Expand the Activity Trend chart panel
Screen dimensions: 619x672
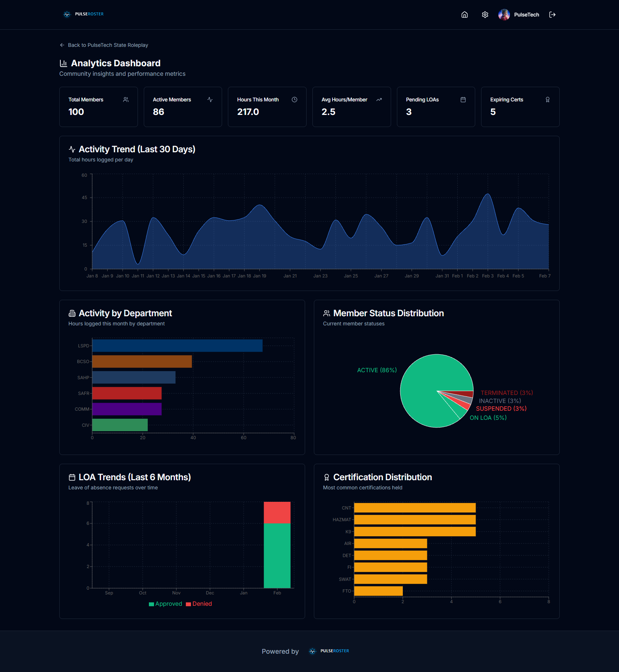point(137,149)
